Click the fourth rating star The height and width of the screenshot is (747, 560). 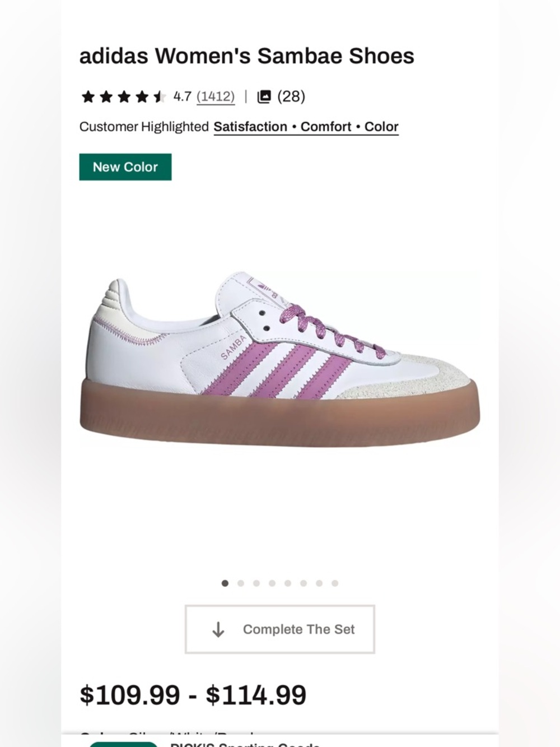142,96
